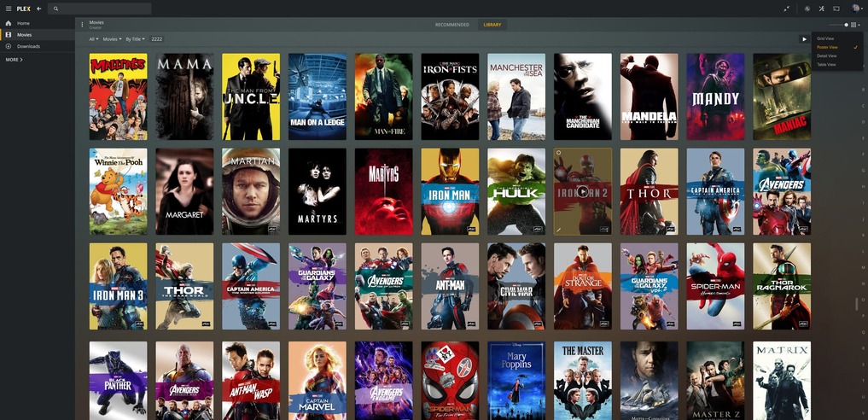Open the Winnie the Pooh poster
The height and width of the screenshot is (420, 868).
tap(118, 191)
